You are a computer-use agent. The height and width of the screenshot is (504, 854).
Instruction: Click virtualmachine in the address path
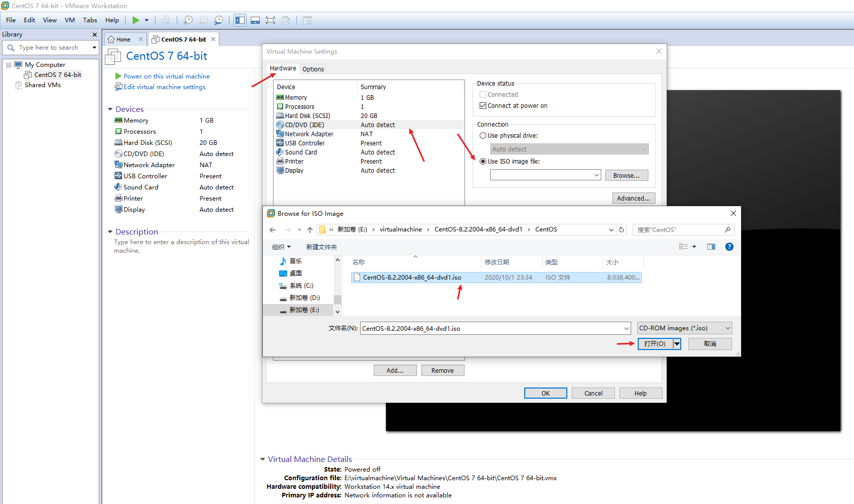click(401, 229)
